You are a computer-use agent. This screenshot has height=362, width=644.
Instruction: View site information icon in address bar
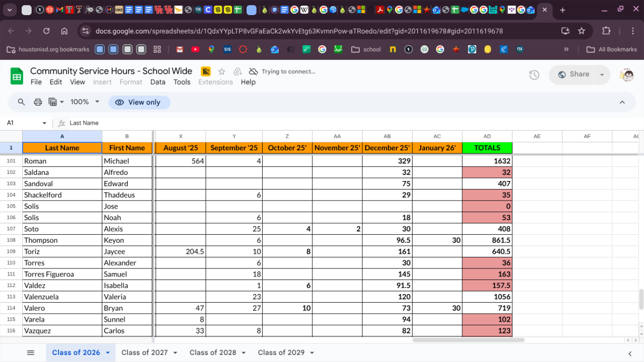coord(85,31)
